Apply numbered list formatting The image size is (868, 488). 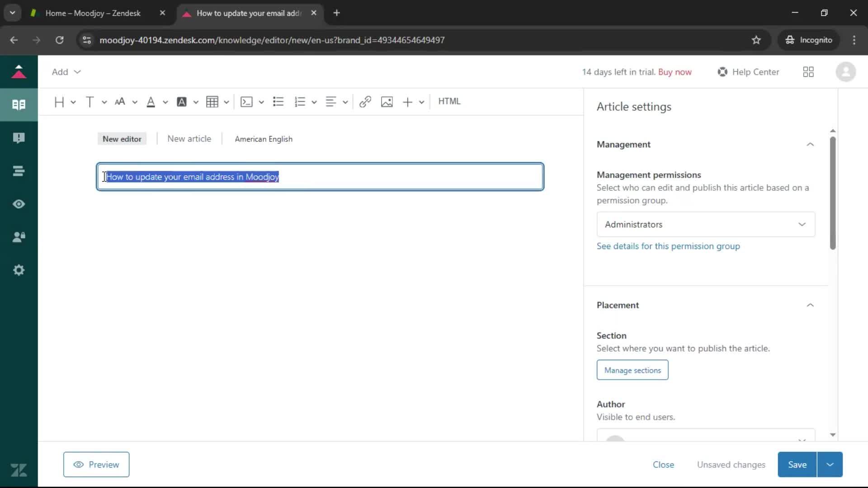(300, 102)
